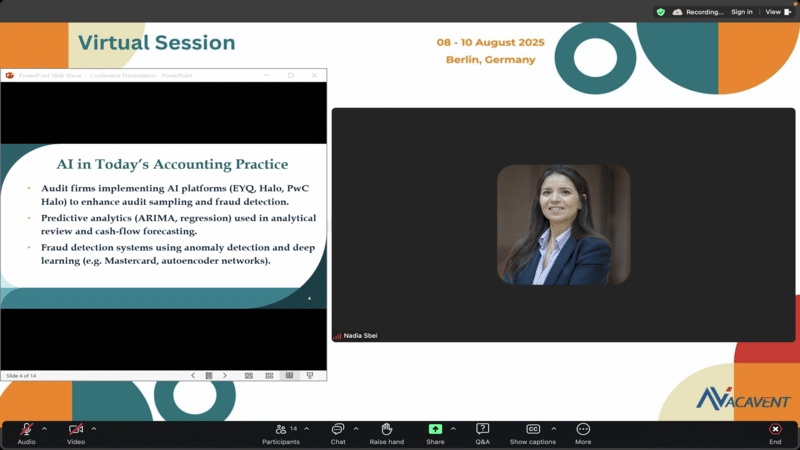Open the View layout menu
This screenshot has width=800, height=450.
(776, 12)
